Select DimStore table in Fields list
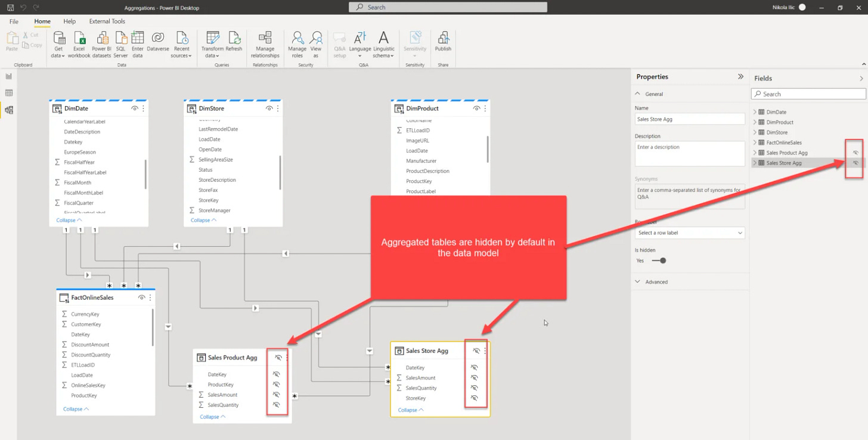Image resolution: width=868 pixels, height=440 pixels. 777,132
